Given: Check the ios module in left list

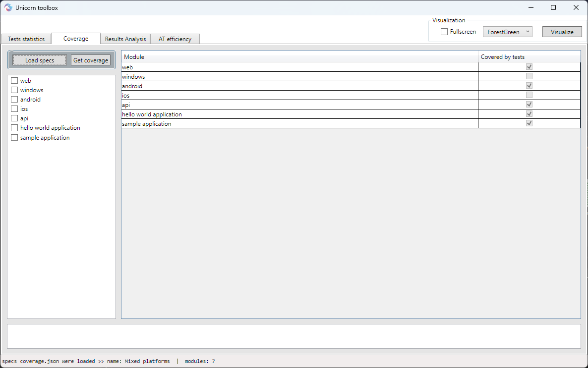Looking at the screenshot, I should pos(14,108).
